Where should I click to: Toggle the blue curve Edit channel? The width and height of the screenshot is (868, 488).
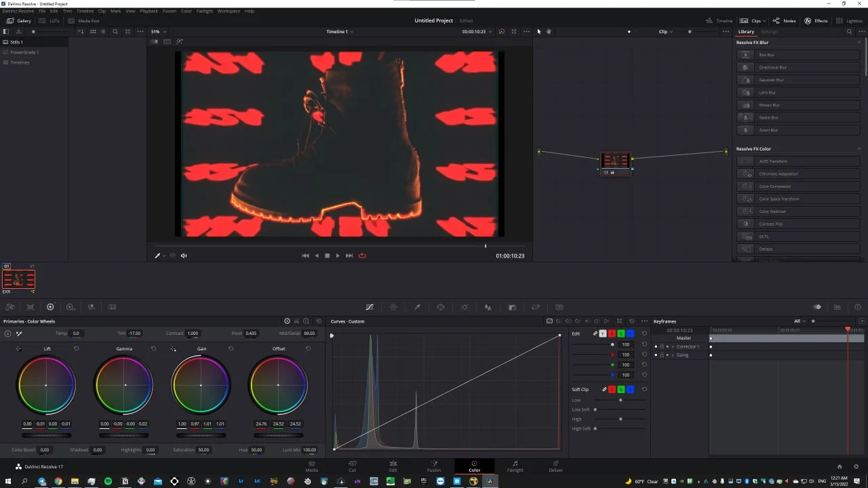(630, 333)
